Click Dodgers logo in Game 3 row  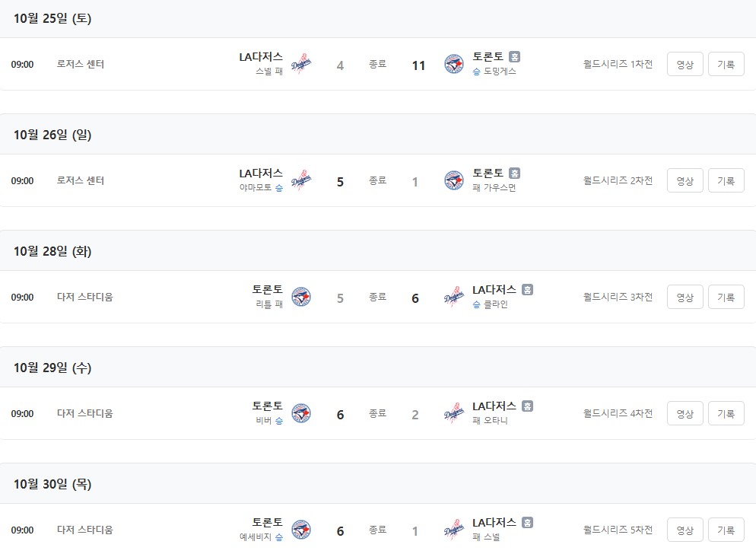(454, 297)
